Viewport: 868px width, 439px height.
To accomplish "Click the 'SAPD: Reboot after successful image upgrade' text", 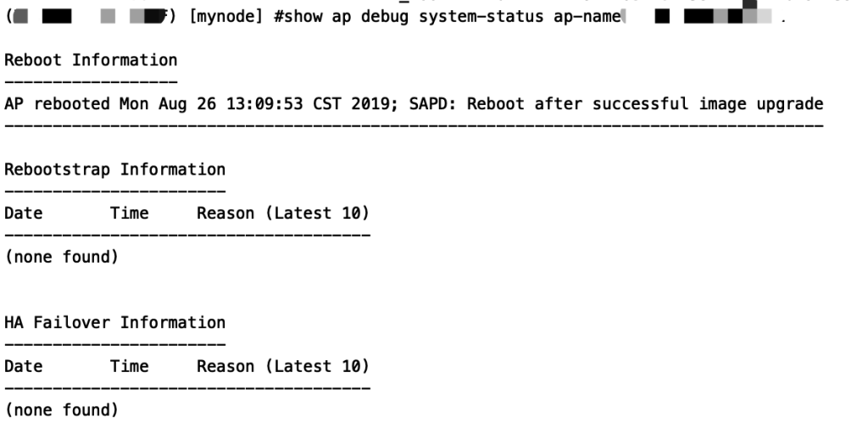I will click(x=616, y=103).
